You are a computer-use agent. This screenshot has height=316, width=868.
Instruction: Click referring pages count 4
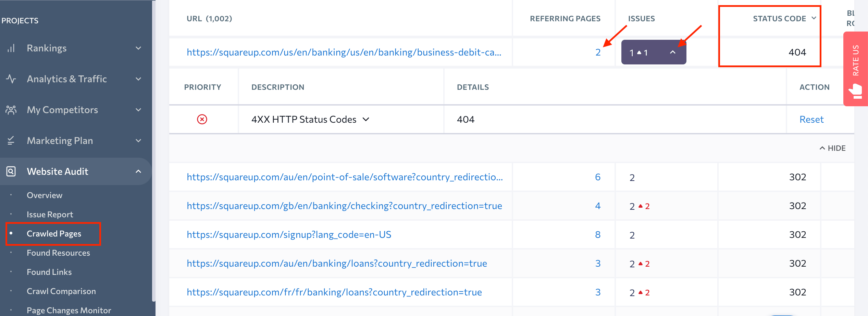(x=598, y=206)
